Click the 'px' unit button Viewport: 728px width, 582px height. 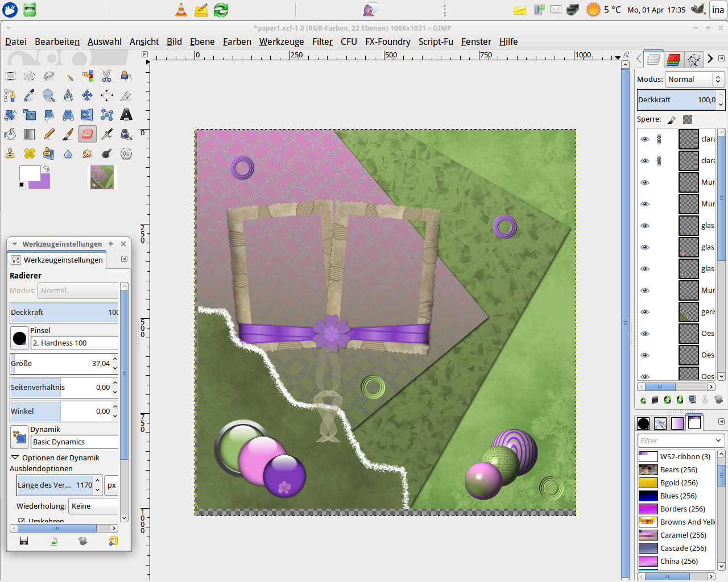pos(111,485)
